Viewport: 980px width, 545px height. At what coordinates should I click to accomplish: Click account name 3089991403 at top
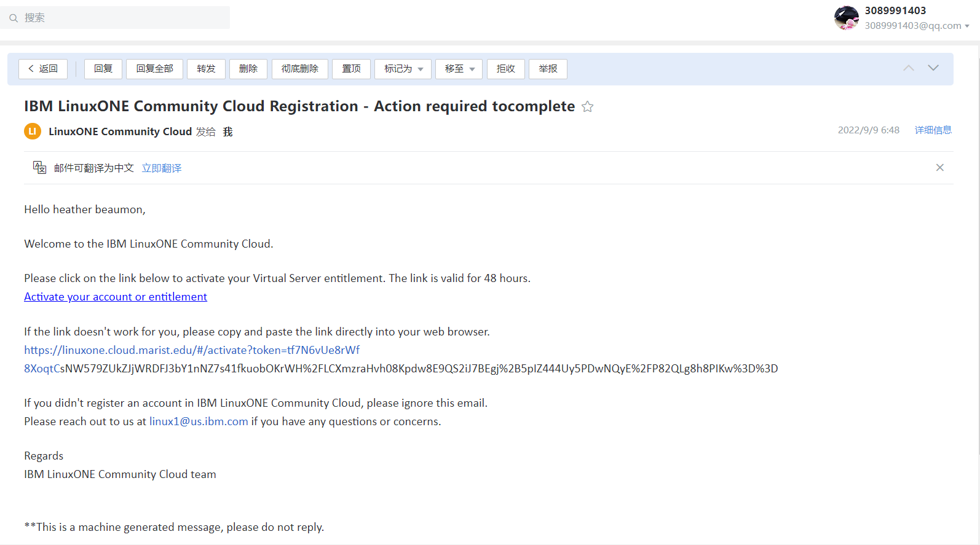point(895,10)
